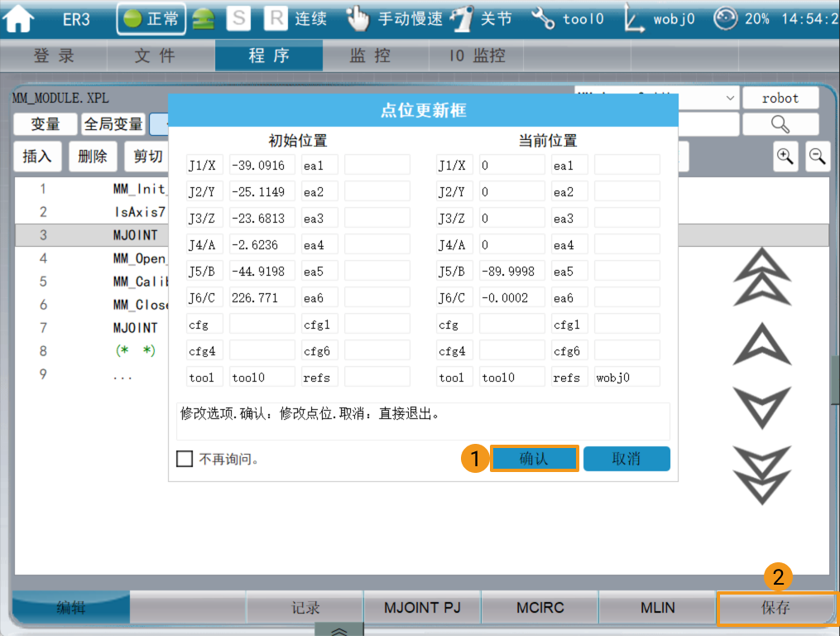Click the initial position J1/X value field

coord(262,165)
